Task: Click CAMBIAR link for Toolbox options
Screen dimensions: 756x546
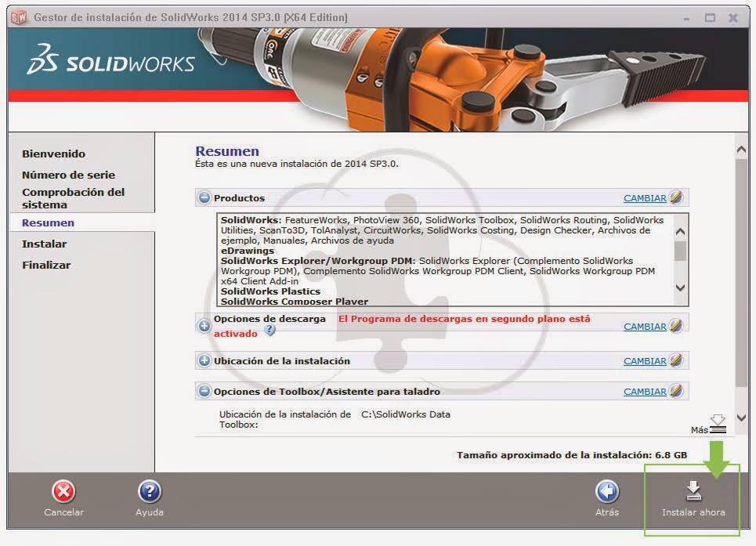Action: pyautogui.click(x=645, y=392)
